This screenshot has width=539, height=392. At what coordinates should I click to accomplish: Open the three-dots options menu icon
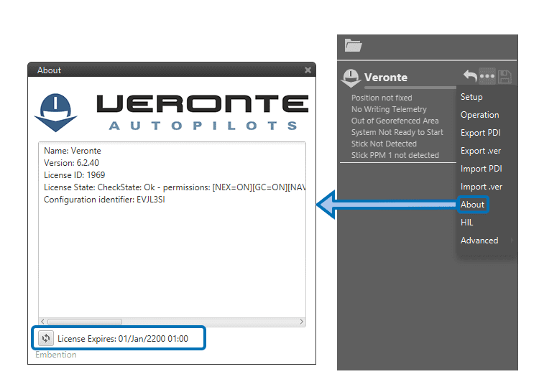pyautogui.click(x=487, y=76)
